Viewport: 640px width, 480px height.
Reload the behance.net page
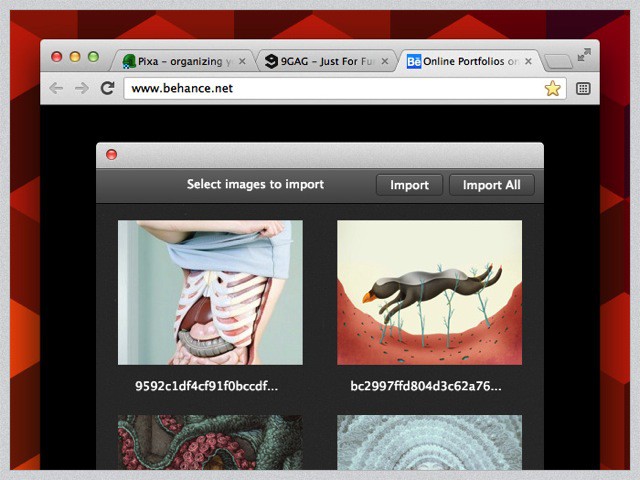(x=107, y=88)
